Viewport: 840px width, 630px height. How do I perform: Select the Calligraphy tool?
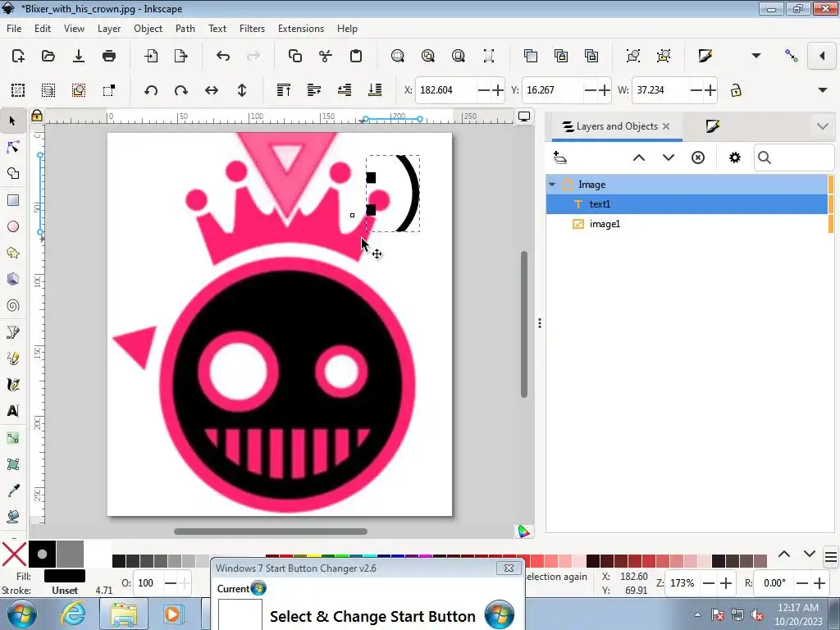(13, 385)
